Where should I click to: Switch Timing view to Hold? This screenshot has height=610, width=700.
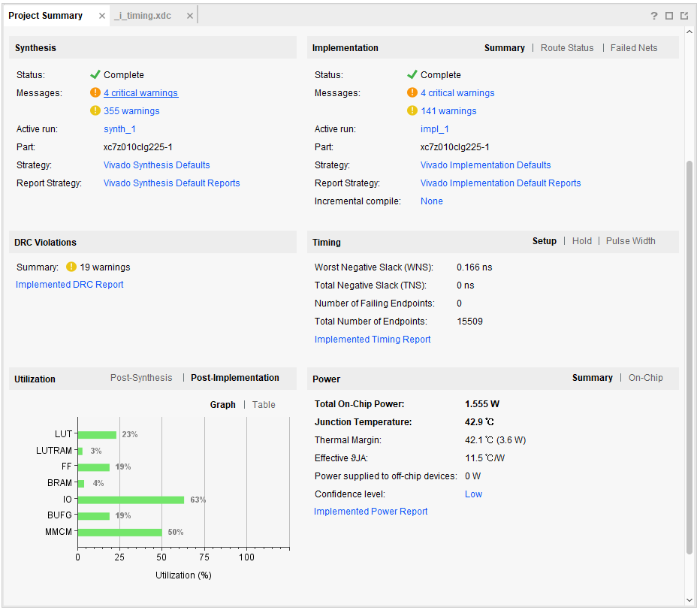(581, 241)
